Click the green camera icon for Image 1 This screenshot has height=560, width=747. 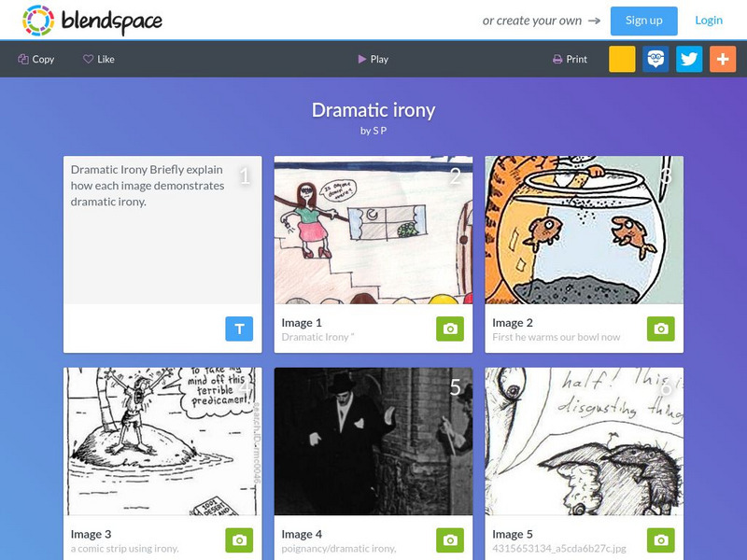450,329
